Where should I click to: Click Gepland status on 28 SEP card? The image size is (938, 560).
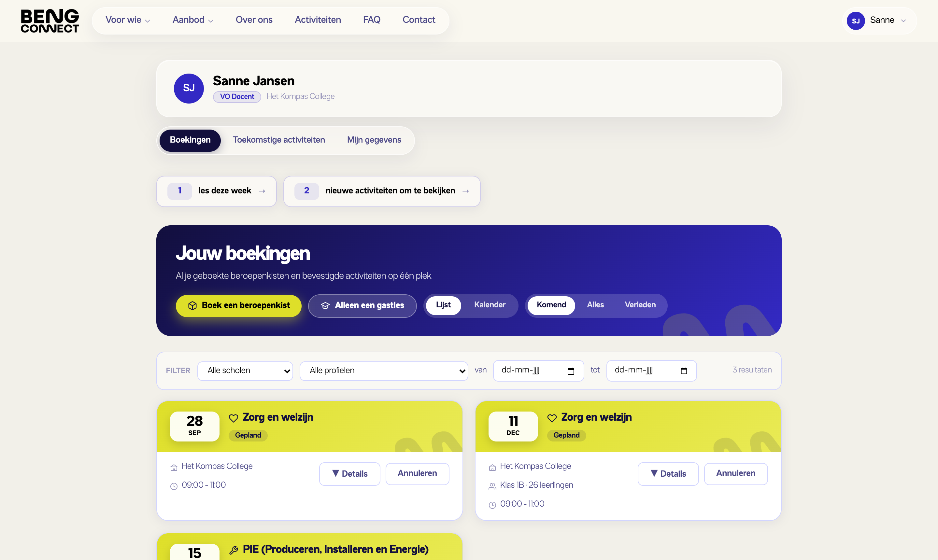click(248, 436)
